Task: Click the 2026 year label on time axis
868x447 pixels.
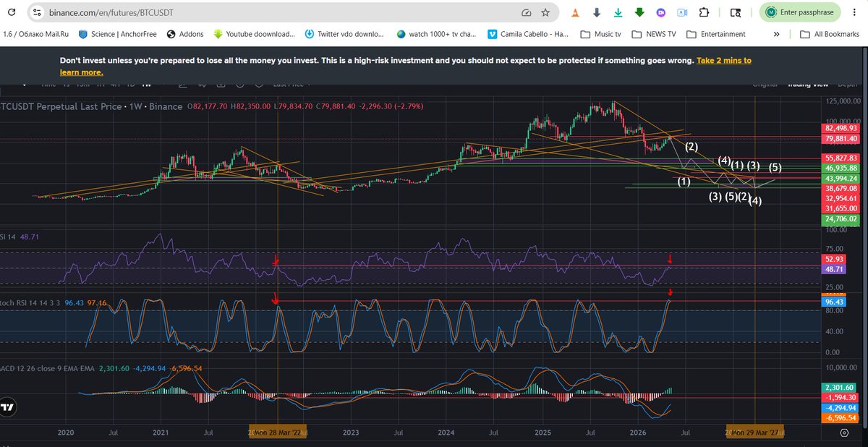Action: [x=637, y=433]
